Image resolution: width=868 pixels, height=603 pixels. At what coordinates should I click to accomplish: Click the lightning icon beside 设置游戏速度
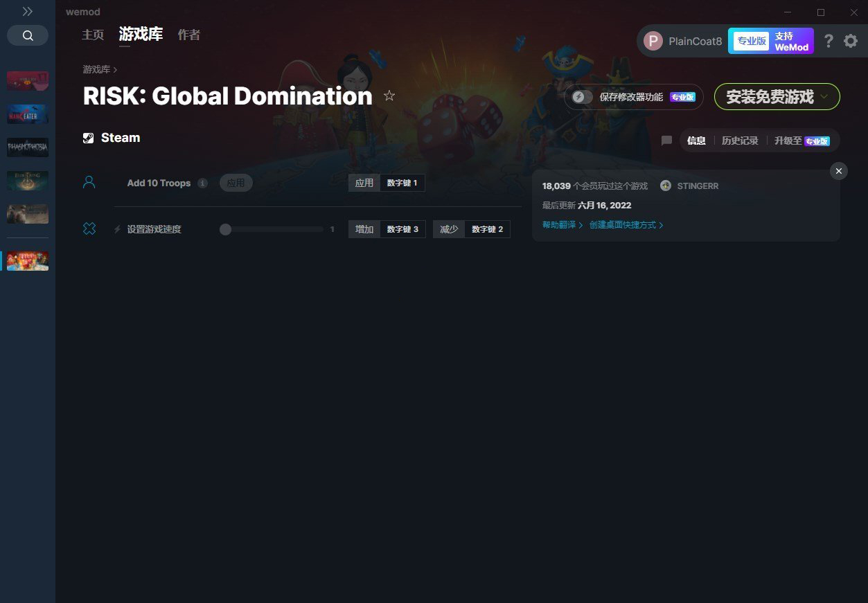(118, 229)
